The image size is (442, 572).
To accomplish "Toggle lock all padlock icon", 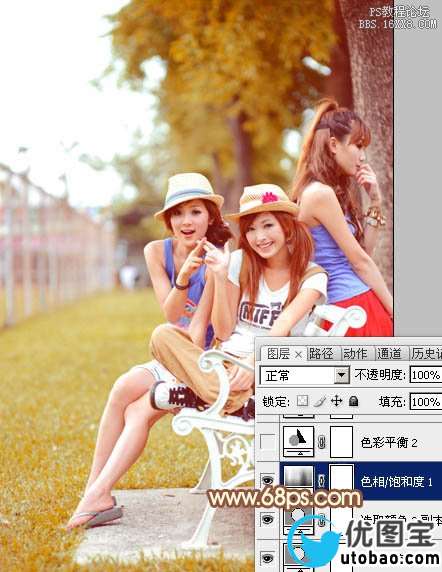I will 353,401.
